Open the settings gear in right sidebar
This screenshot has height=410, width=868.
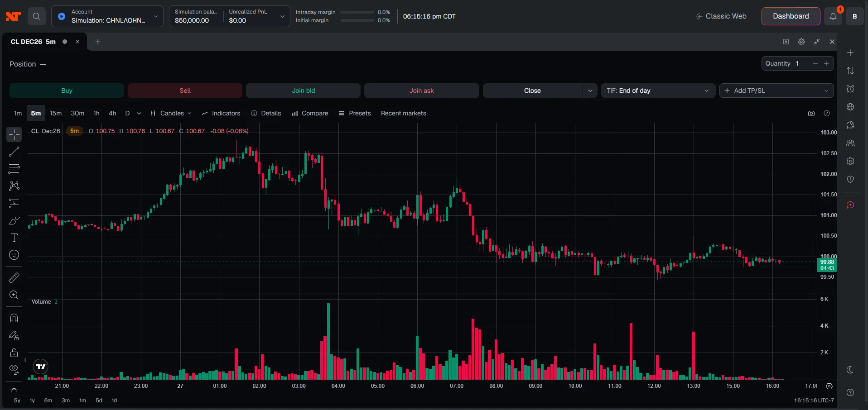pyautogui.click(x=850, y=161)
